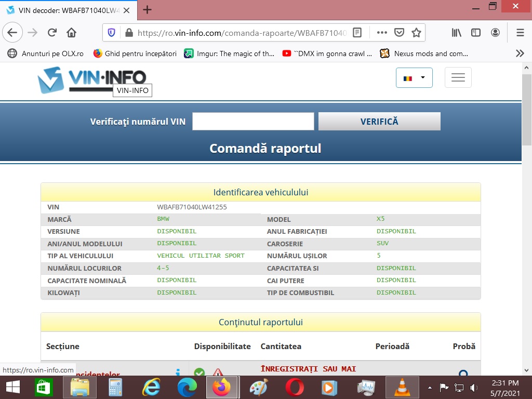Save page to Pocket

(399, 33)
